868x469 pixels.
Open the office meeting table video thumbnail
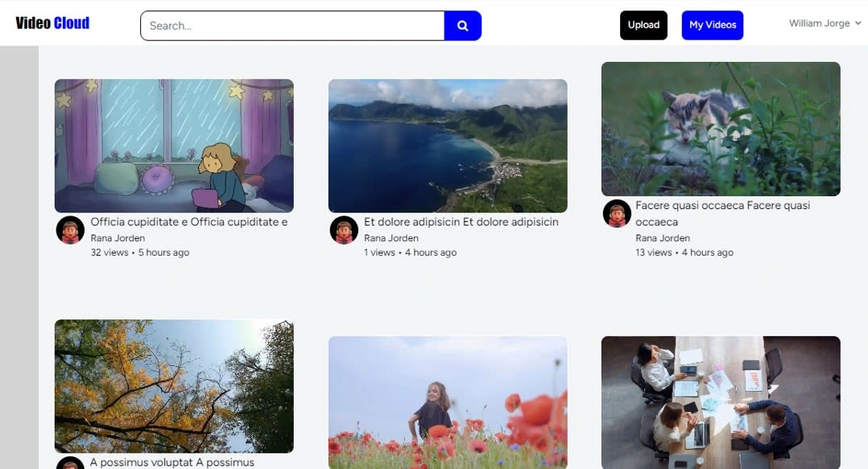click(721, 402)
